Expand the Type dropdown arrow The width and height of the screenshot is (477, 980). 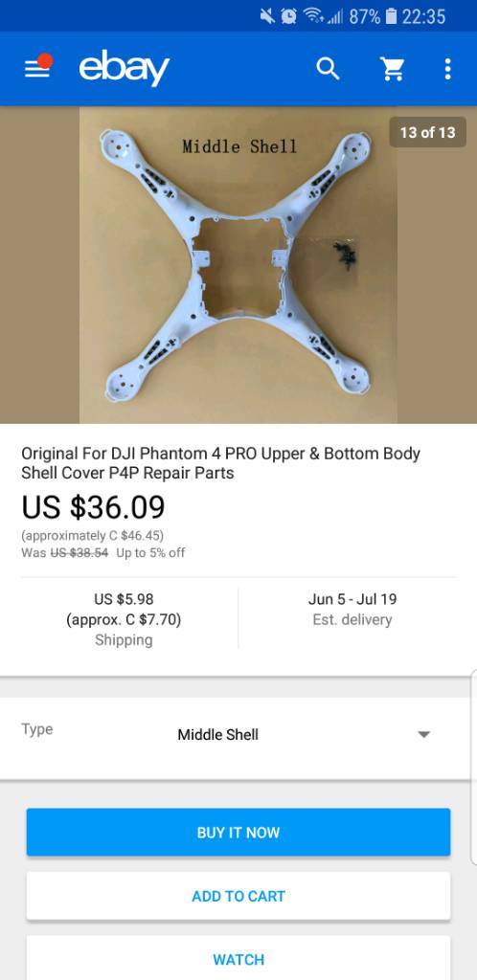424,734
